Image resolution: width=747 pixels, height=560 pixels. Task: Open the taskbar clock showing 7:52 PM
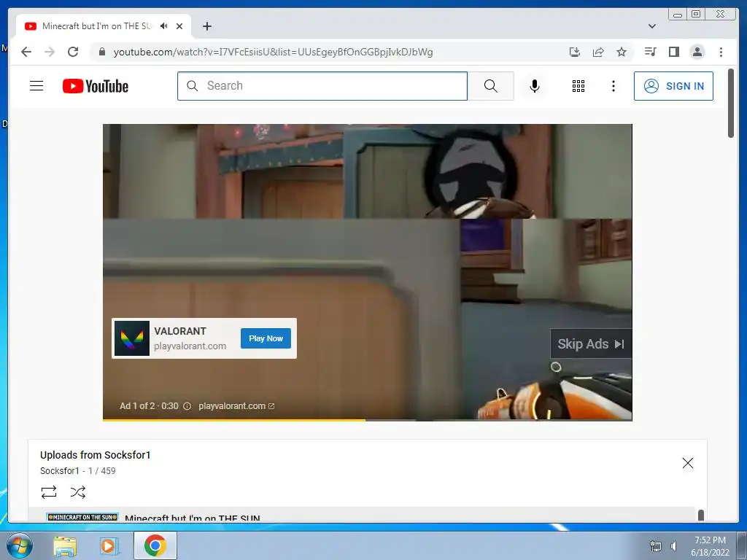[710, 546]
